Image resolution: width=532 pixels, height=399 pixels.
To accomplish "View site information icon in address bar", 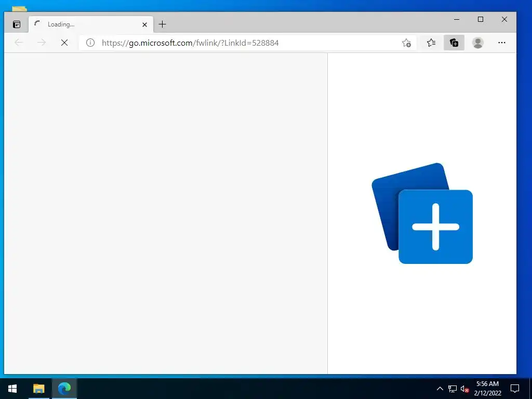I will 90,43.
